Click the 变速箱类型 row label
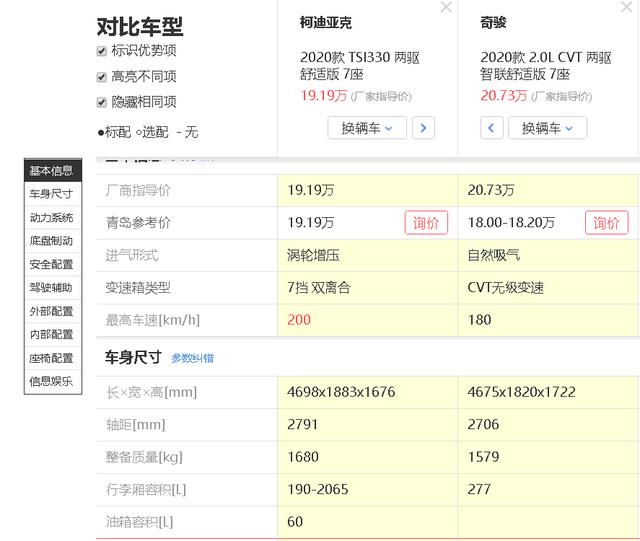Image resolution: width=640 pixels, height=541 pixels. point(138,287)
